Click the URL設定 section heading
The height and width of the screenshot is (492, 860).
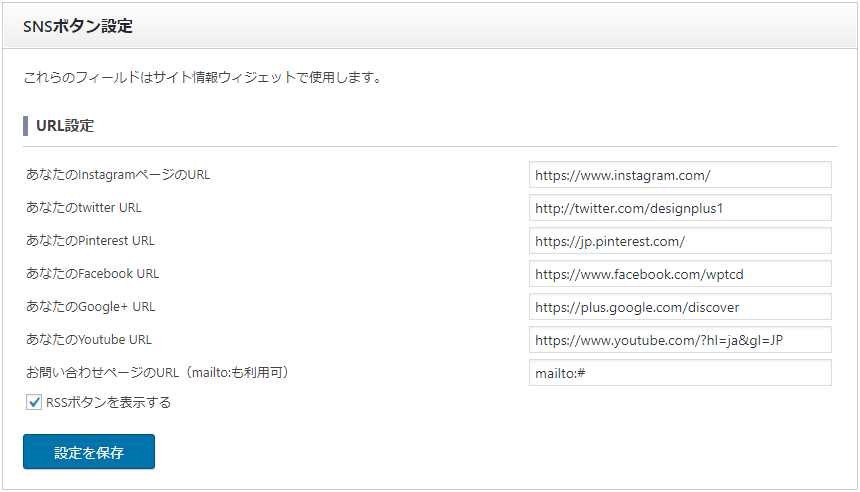(x=65, y=126)
